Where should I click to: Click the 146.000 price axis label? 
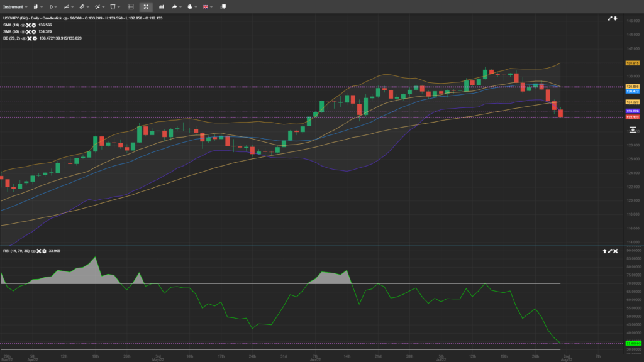coord(633,21)
